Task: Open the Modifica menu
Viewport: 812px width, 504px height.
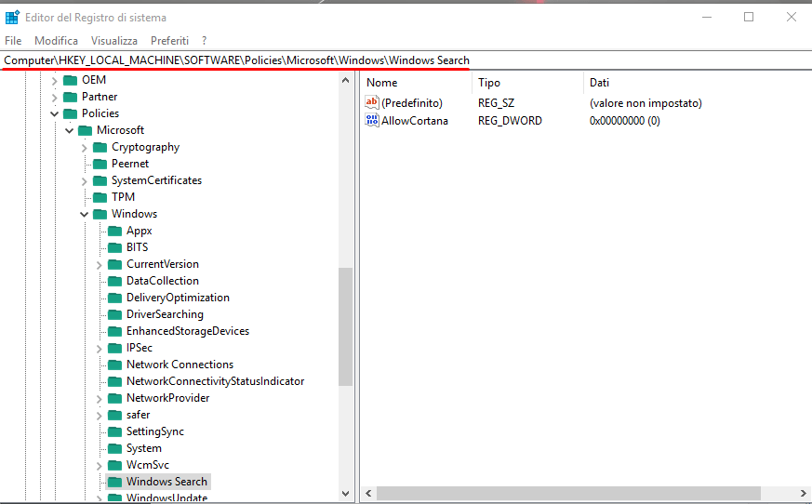Action: 56,40
